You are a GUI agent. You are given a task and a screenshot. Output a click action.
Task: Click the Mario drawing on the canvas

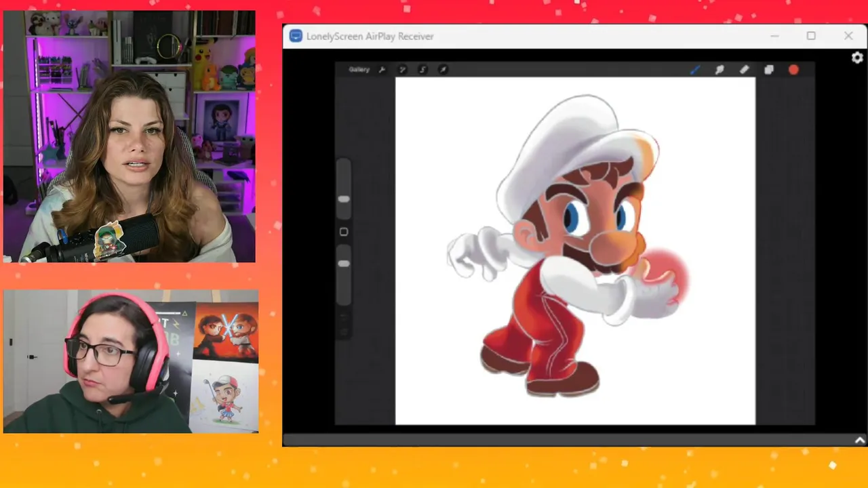pyautogui.click(x=568, y=245)
